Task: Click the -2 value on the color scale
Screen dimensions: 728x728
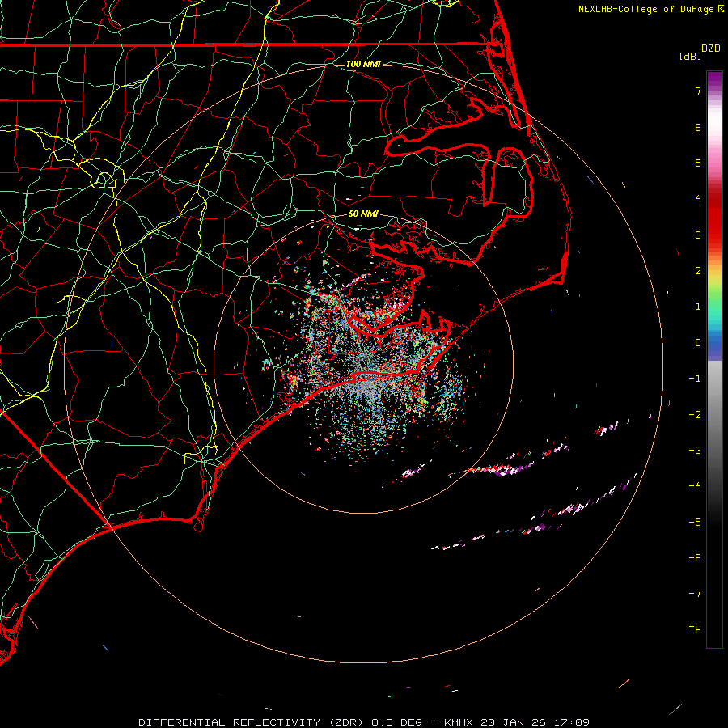Action: pyautogui.click(x=695, y=415)
